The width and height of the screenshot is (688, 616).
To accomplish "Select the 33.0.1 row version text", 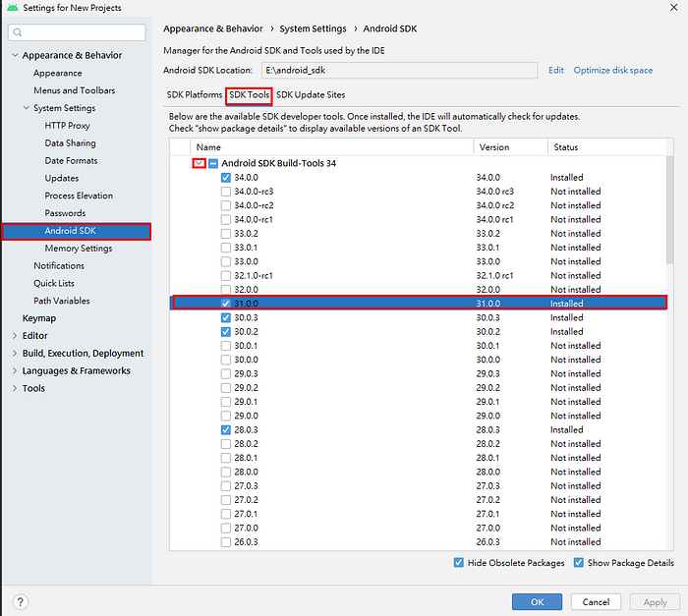I will pyautogui.click(x=487, y=248).
